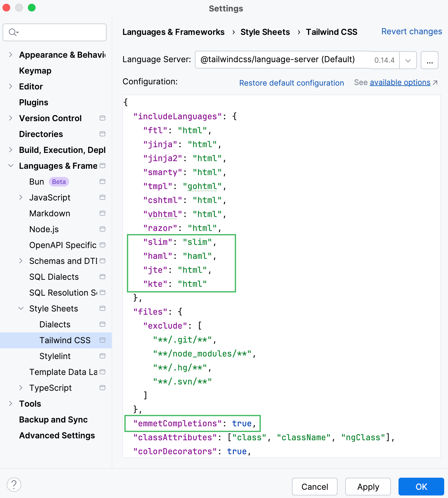The width and height of the screenshot is (448, 498).
Task: Click the help question mark icon
Action: tap(14, 485)
